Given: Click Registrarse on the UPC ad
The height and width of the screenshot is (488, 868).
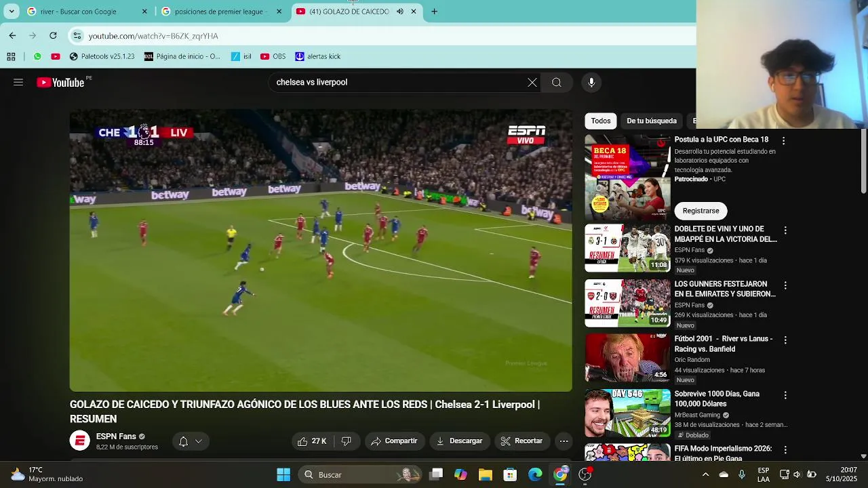Looking at the screenshot, I should coord(701,211).
